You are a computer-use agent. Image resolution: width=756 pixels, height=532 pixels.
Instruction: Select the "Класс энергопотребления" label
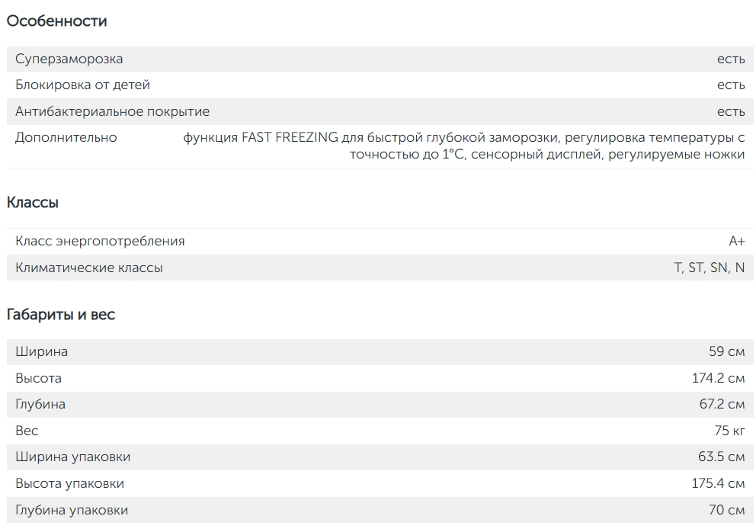coord(100,241)
